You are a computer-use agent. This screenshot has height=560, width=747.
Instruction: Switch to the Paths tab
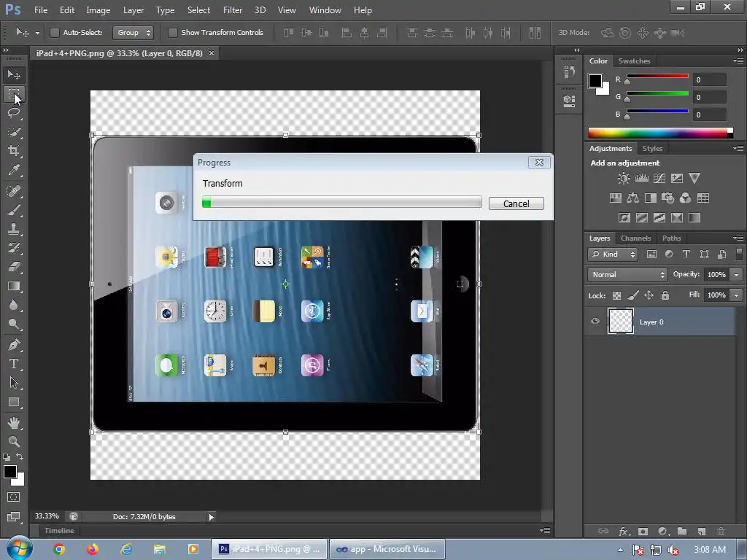(671, 238)
